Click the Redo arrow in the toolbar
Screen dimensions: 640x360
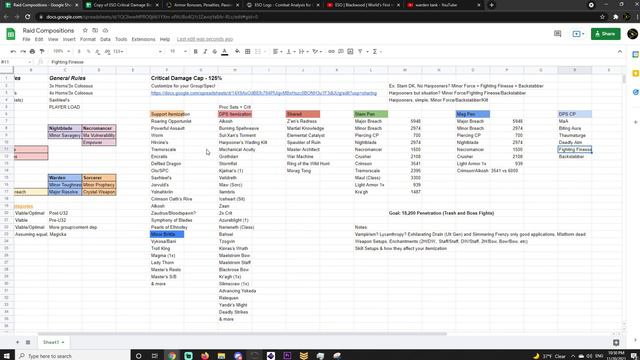point(23,51)
